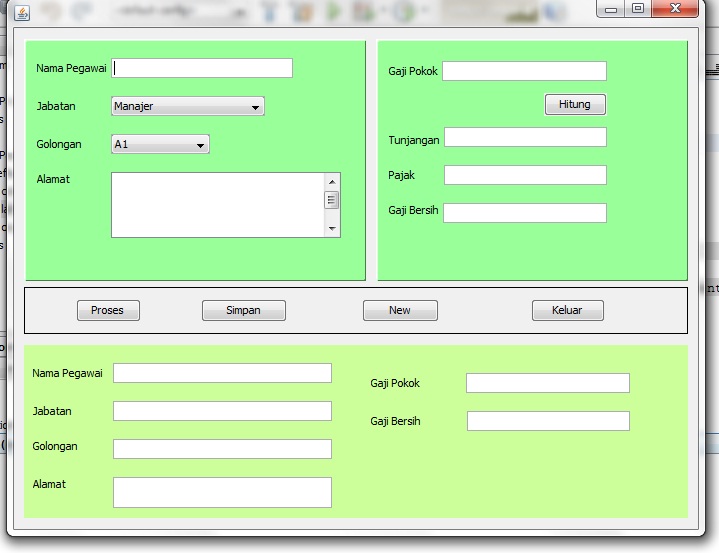Click the bottom Gaji Bersih output field
Viewport: 719px width, 553px height.
548,421
